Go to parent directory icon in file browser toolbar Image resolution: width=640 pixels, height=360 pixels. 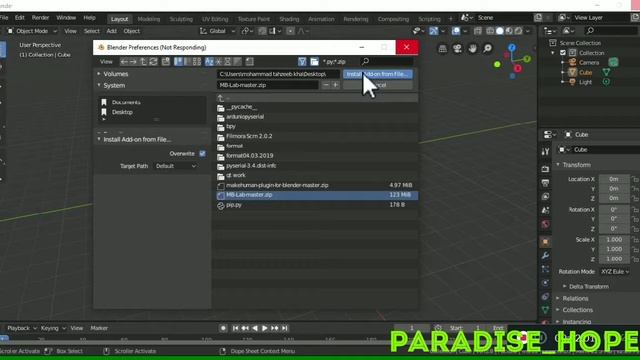tap(143, 62)
